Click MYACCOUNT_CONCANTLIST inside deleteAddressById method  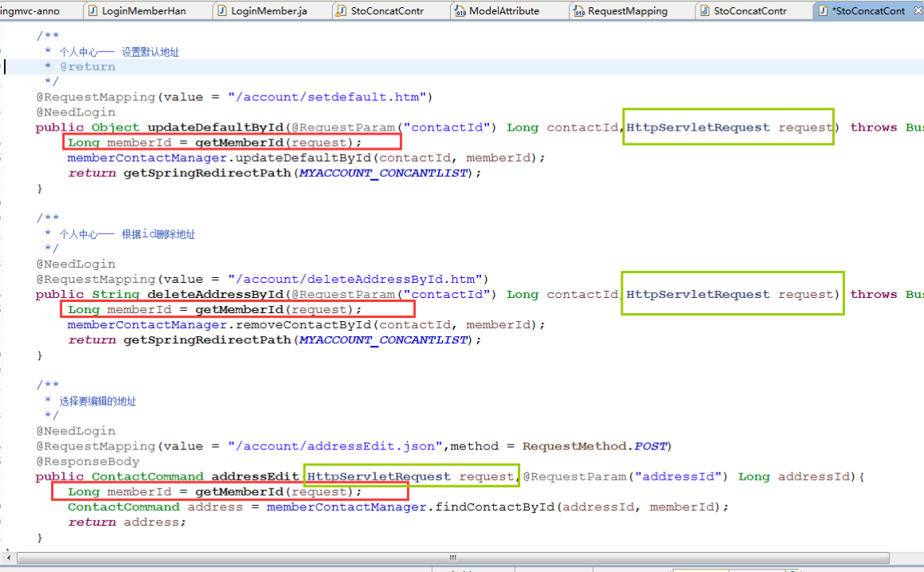[x=384, y=340]
